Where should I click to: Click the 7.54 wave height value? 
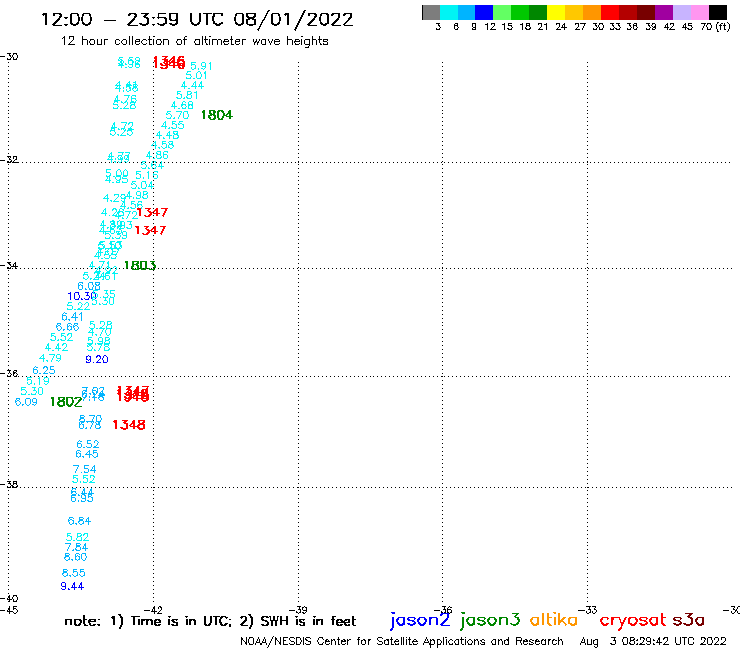tap(84, 469)
